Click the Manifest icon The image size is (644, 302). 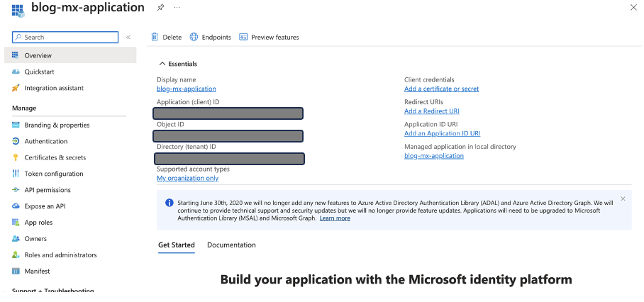point(16,271)
